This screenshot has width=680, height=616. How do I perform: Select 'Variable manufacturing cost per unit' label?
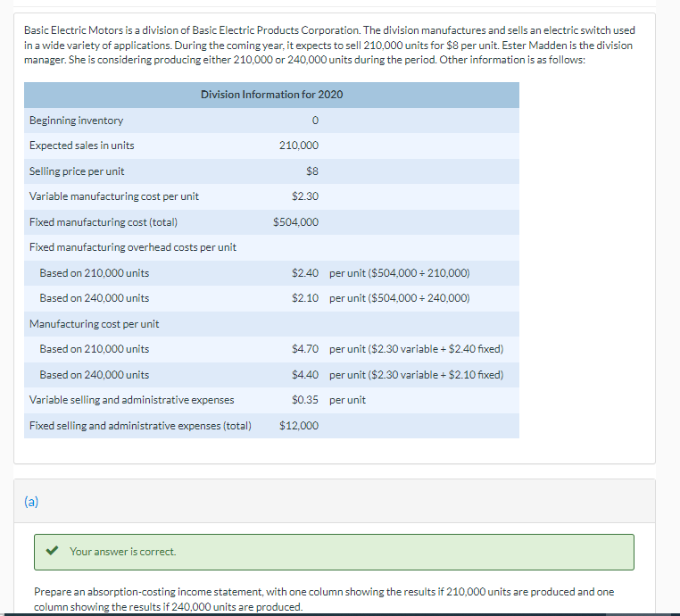point(114,196)
